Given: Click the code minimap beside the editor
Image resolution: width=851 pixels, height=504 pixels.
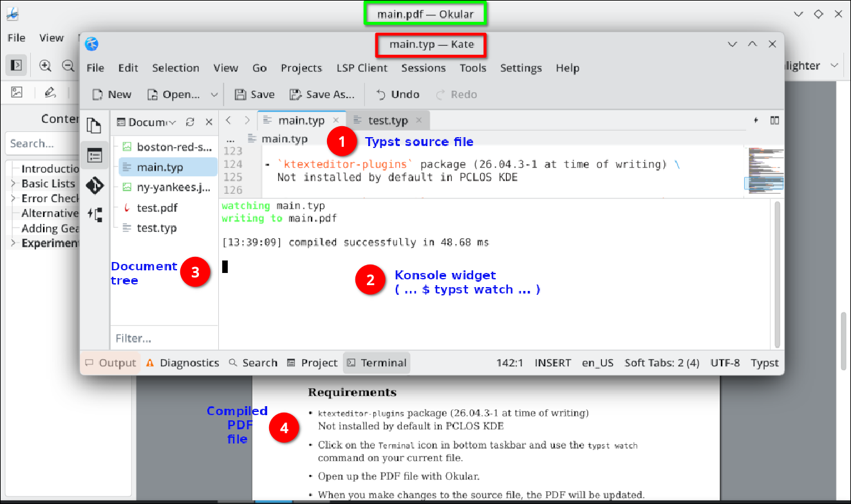Looking at the screenshot, I should [765, 173].
